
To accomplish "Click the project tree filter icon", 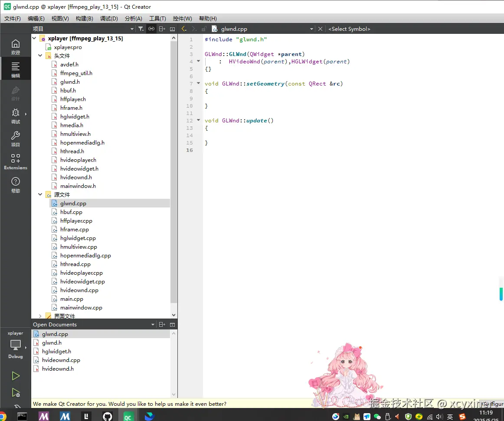I will [141, 29].
